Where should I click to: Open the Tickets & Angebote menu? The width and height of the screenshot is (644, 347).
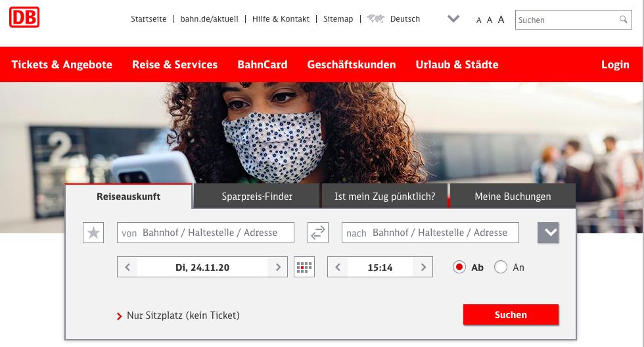tap(62, 64)
